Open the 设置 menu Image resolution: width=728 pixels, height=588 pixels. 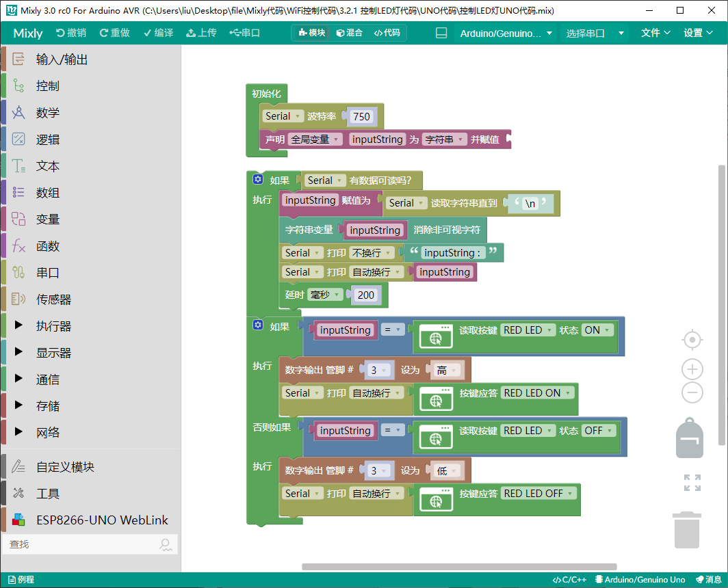698,33
